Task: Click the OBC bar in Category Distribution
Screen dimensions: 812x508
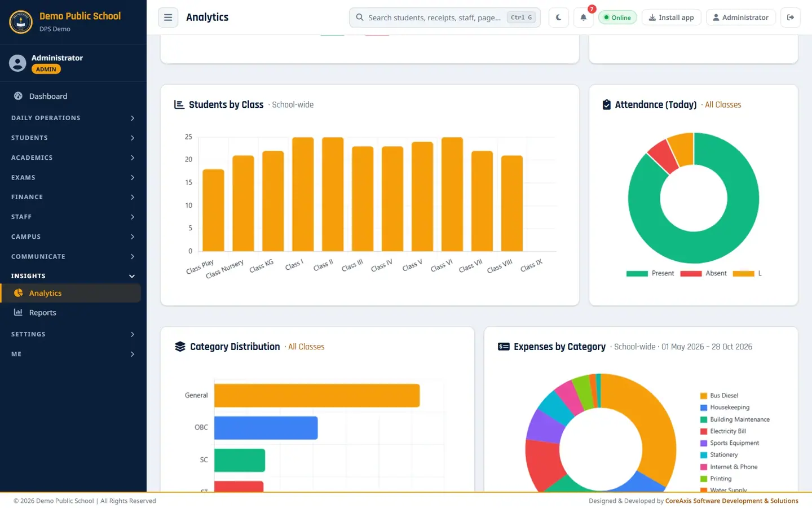Action: click(x=266, y=428)
